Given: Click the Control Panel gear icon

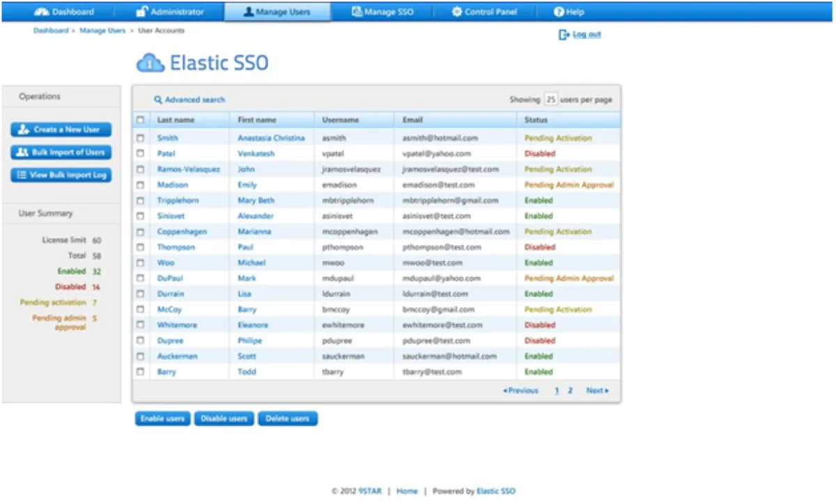Looking at the screenshot, I should click(x=456, y=12).
